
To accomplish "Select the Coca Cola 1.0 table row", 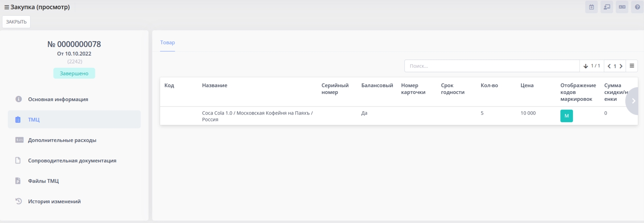I will click(x=258, y=116).
